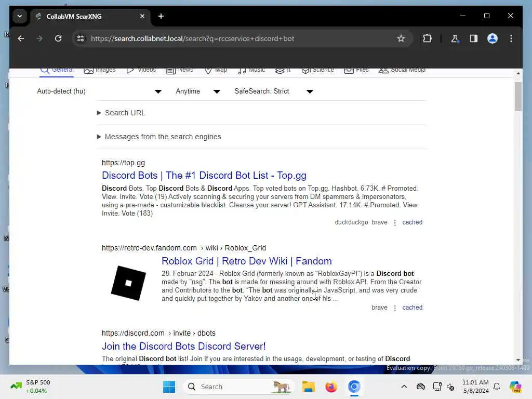Open the notifications bell icon
The height and width of the screenshot is (399, 532).
tap(497, 387)
